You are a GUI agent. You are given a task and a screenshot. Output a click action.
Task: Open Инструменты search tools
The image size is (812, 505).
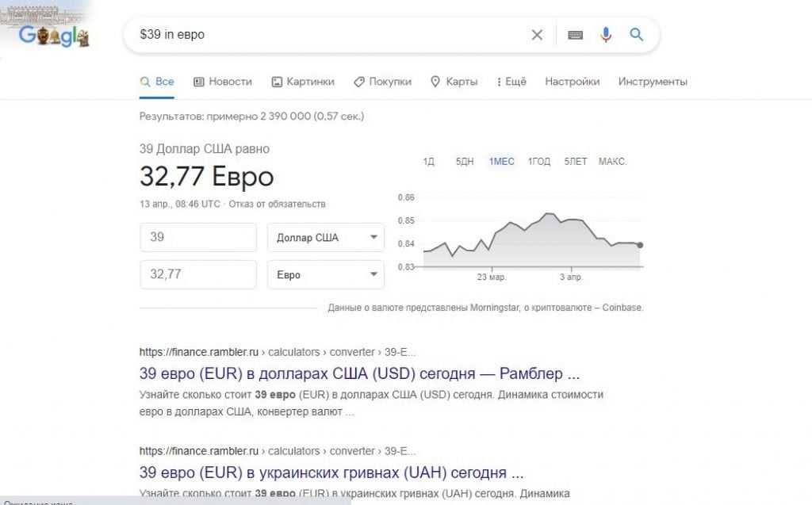(x=653, y=82)
